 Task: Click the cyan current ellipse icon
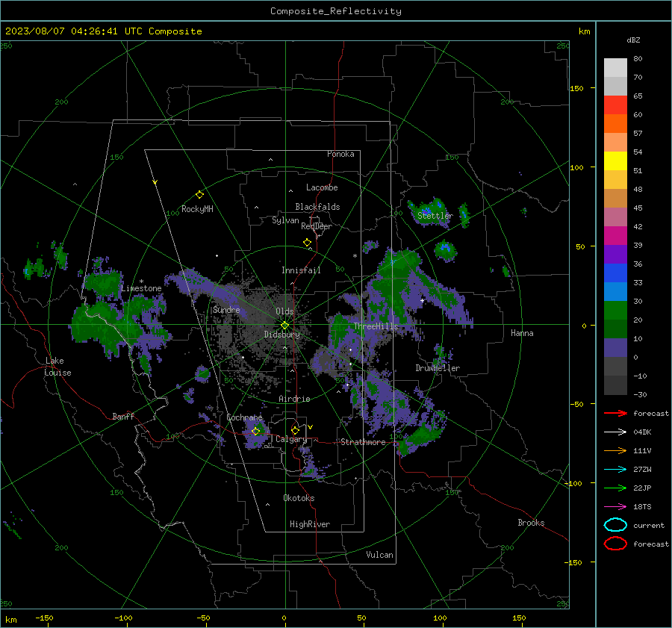pos(615,525)
